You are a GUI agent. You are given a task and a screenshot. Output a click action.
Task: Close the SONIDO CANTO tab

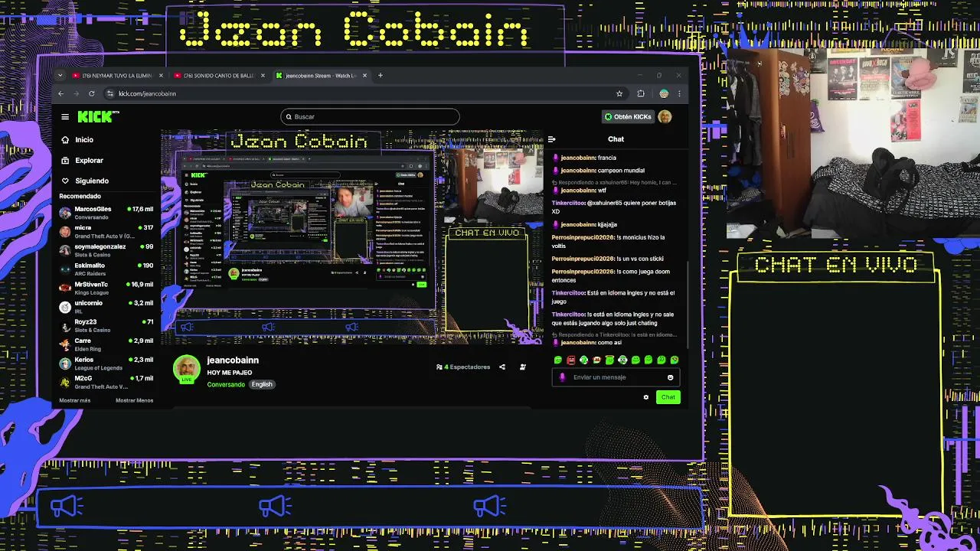tap(263, 76)
